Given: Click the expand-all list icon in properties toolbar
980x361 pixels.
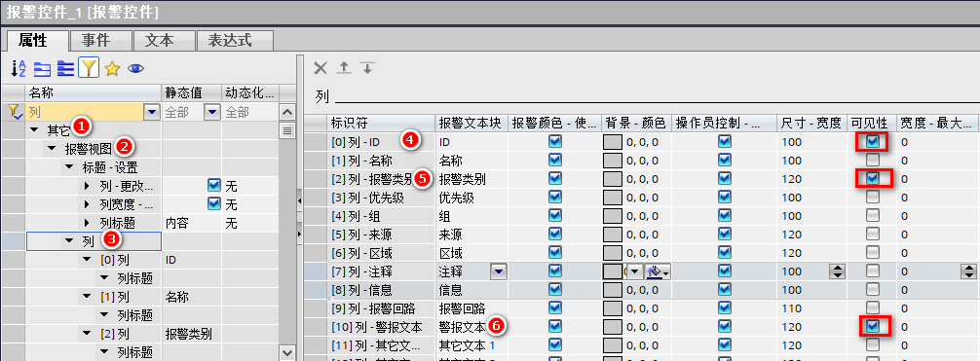Looking at the screenshot, I should click(65, 69).
